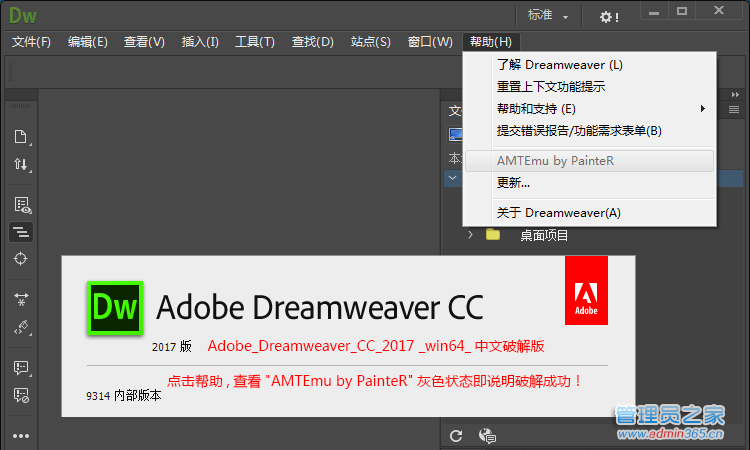The height and width of the screenshot is (450, 750).
Task: Click the sync settings gear icon
Action: (x=608, y=17)
